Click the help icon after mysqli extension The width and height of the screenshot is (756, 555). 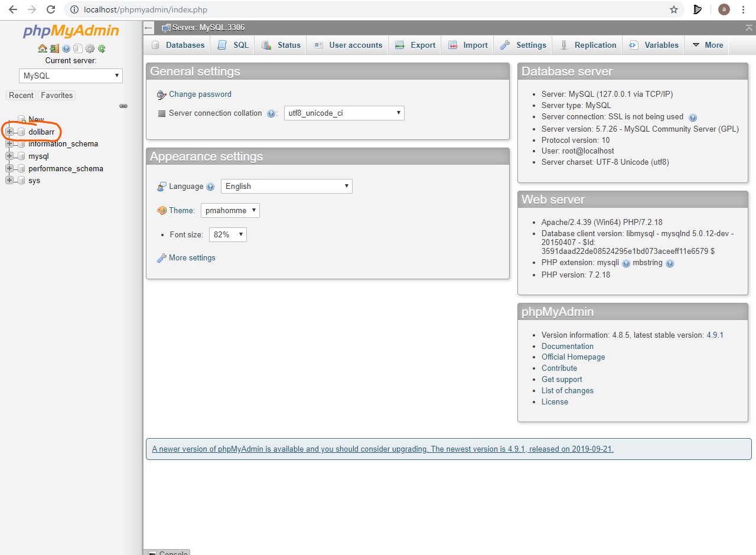626,263
